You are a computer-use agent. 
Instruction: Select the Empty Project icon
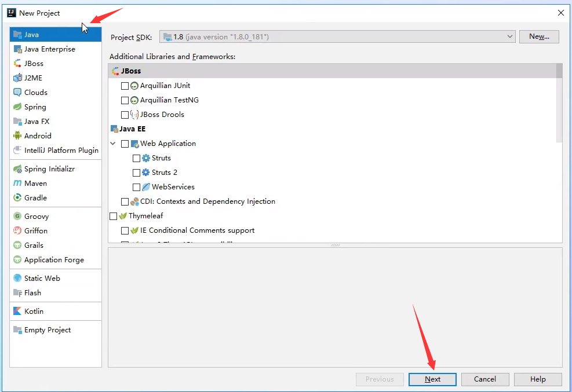coord(17,330)
